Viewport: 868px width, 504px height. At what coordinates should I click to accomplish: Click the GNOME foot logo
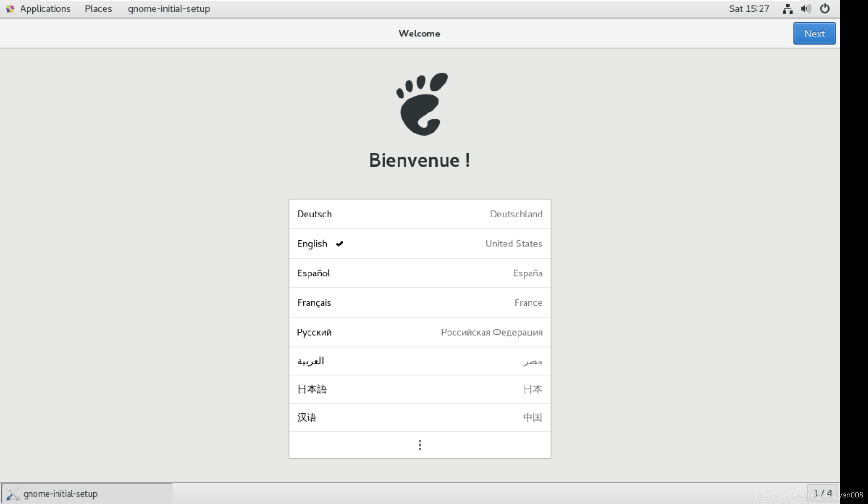(x=421, y=104)
